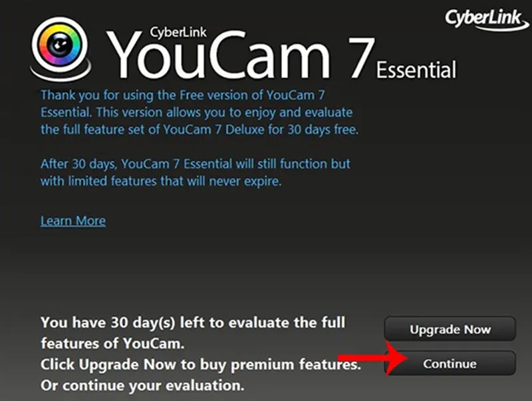
Task: Click the 'Click Upgrade Now to buy premium' line
Action: (201, 364)
